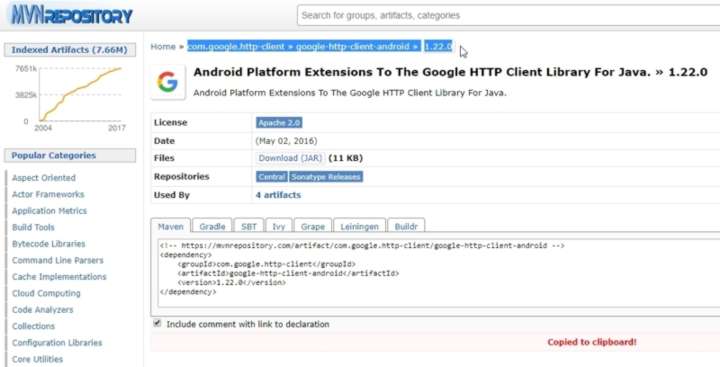Click the MVNRepository logo
The image size is (720, 367).
(72, 15)
